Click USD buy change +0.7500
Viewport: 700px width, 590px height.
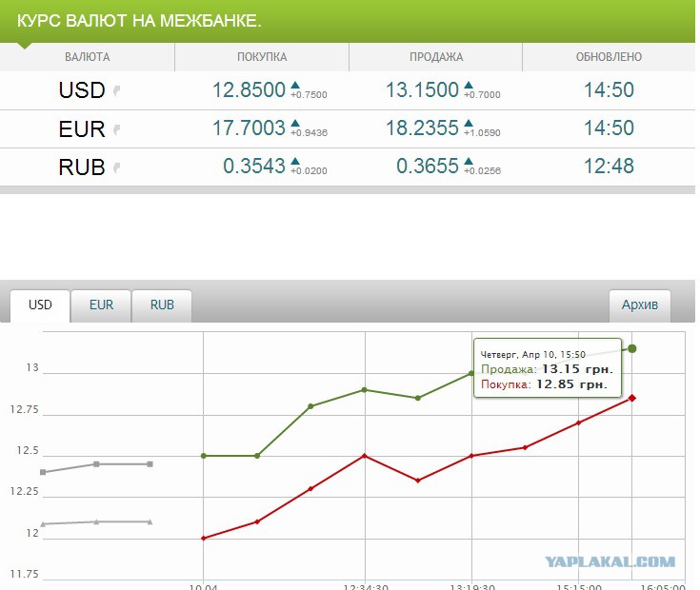(x=309, y=94)
